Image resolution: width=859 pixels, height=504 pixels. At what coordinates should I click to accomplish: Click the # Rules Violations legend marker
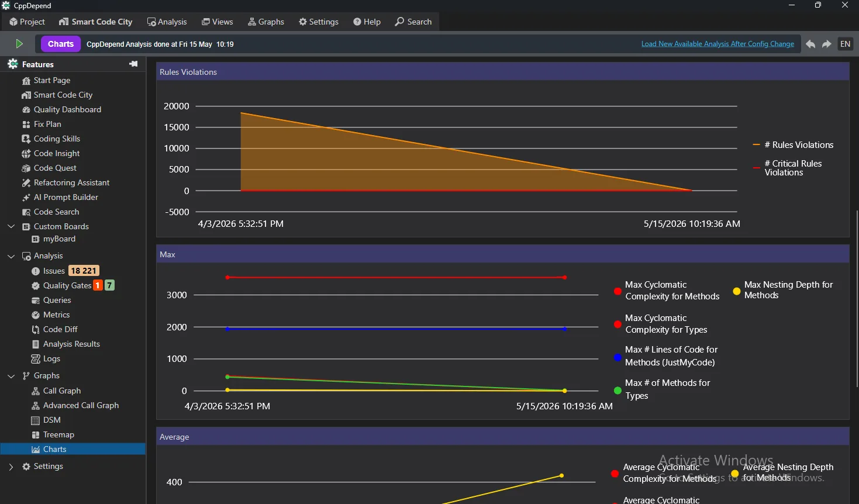coord(757,145)
